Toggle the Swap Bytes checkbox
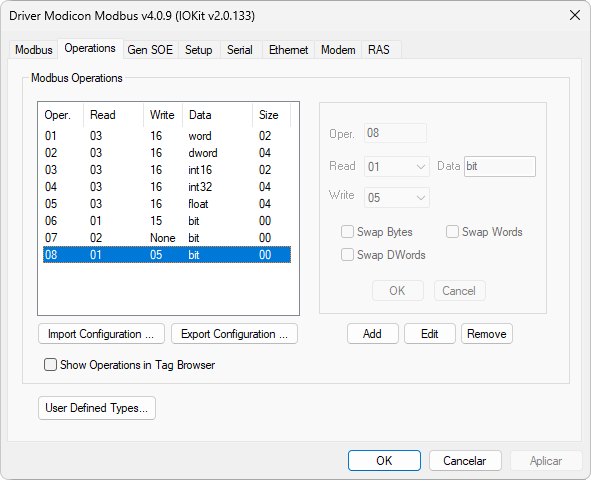591x480 pixels. [347, 232]
